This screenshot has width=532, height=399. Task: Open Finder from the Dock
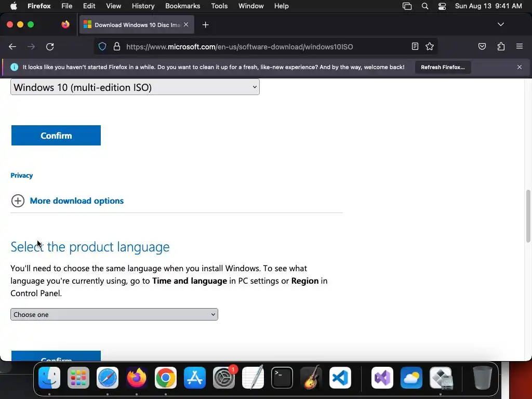click(x=49, y=377)
